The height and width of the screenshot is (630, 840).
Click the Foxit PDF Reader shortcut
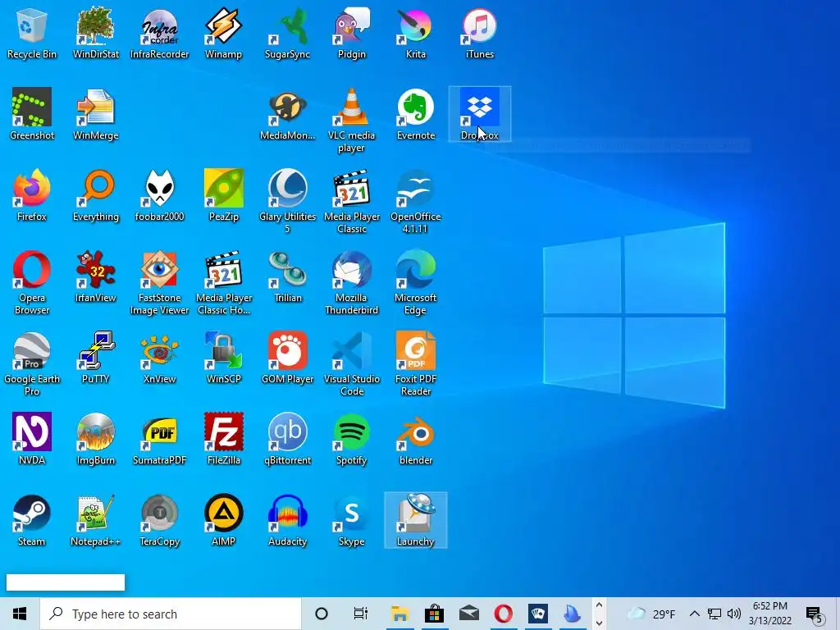[416, 364]
